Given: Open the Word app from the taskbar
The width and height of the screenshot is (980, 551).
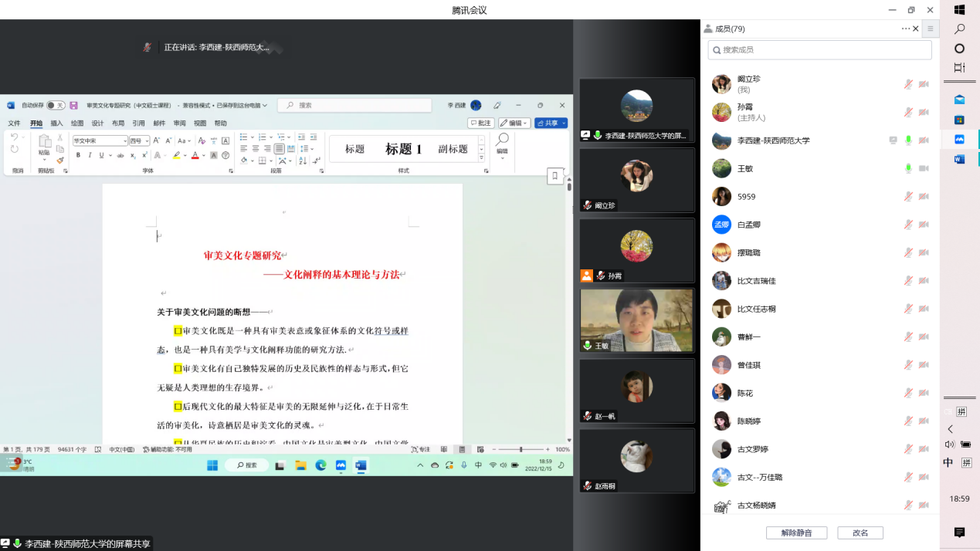Looking at the screenshot, I should point(959,159).
